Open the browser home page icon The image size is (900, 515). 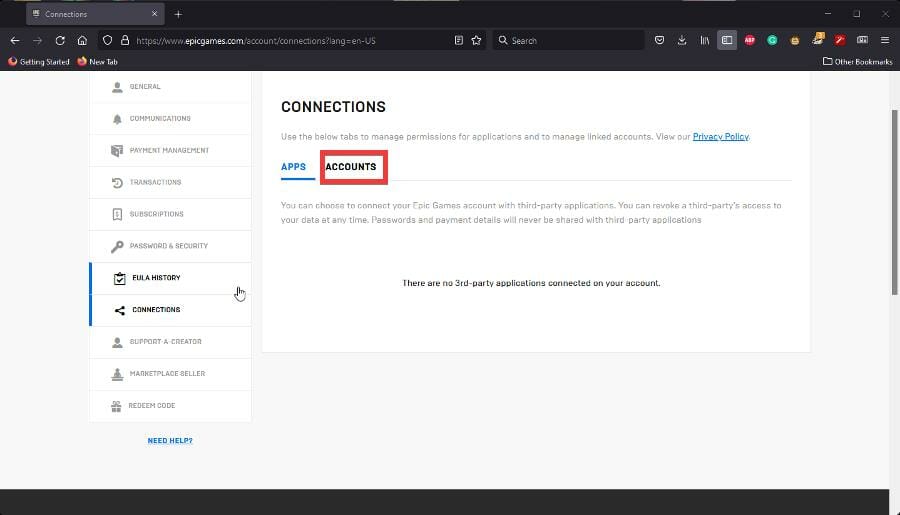[x=82, y=41]
